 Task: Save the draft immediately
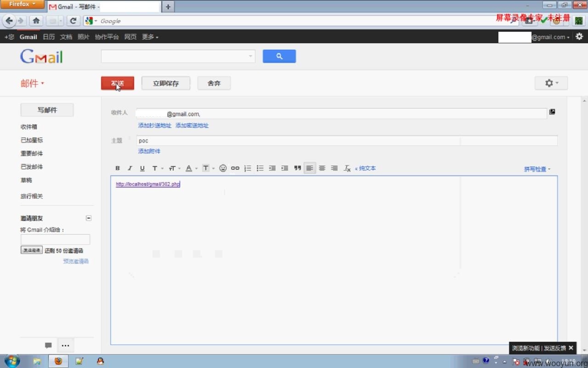coord(166,83)
